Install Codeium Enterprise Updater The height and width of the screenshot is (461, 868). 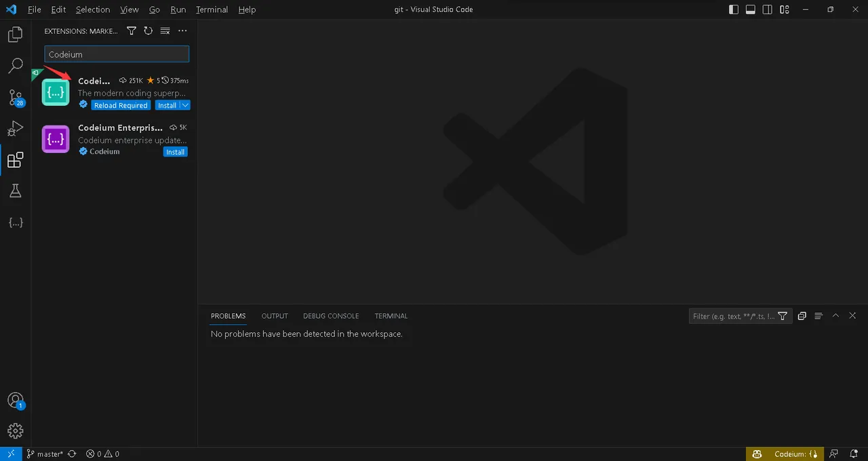pyautogui.click(x=176, y=152)
